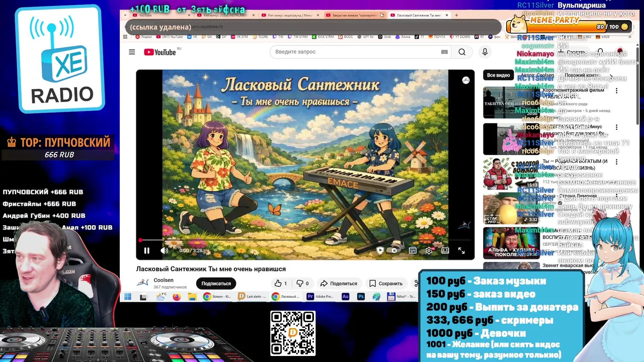This screenshot has height=362, width=644.
Task: Show more filter chips with the arrow
Action: (x=611, y=75)
